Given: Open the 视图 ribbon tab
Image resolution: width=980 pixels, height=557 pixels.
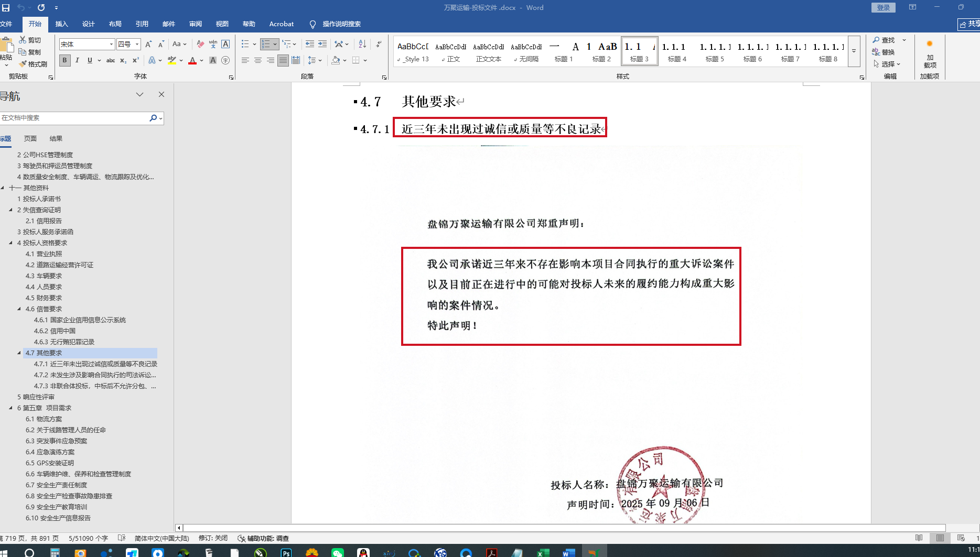Looking at the screenshot, I should click(222, 24).
